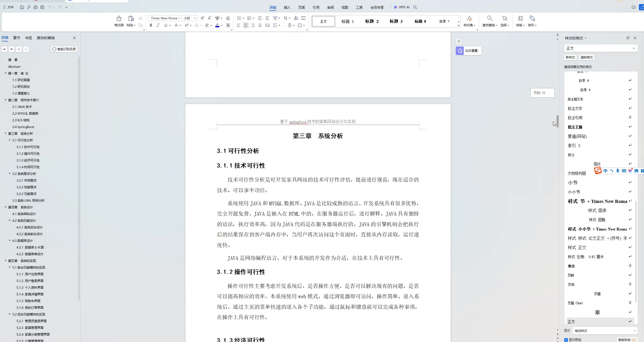The width and height of the screenshot is (644, 342).
Task: Open print preview icon
Action: pos(42,7)
